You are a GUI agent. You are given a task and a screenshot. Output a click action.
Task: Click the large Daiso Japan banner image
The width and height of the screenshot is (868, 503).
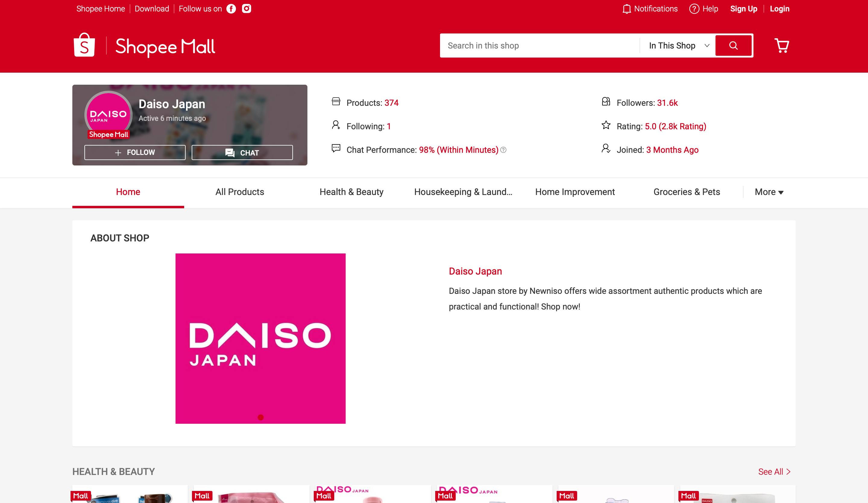(x=260, y=338)
